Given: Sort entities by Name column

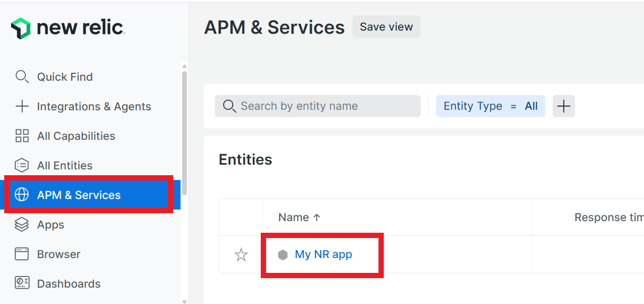Looking at the screenshot, I should pyautogui.click(x=299, y=217).
